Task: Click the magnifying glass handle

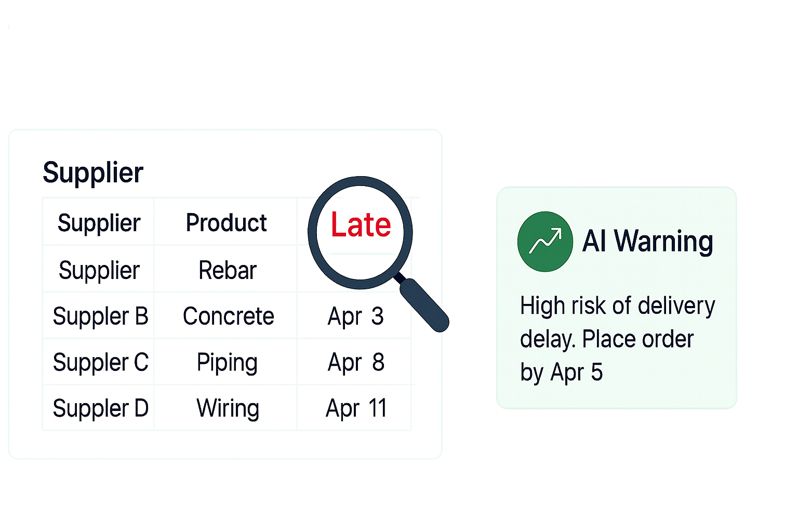Action: [424, 304]
